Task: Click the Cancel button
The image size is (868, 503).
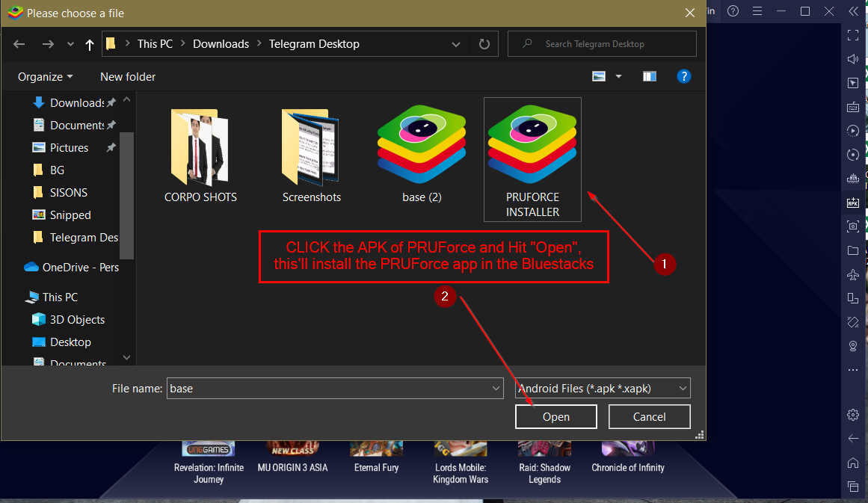Action: coord(650,417)
